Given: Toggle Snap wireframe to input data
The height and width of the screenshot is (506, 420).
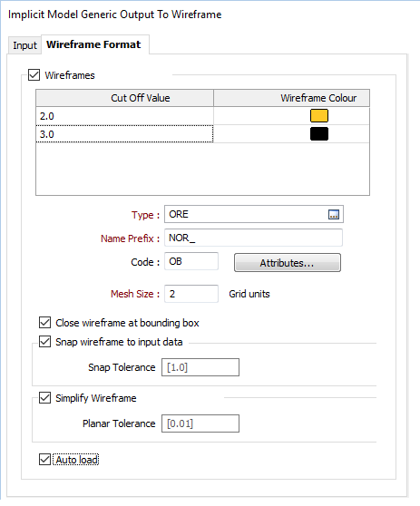Looking at the screenshot, I should coord(44,342).
